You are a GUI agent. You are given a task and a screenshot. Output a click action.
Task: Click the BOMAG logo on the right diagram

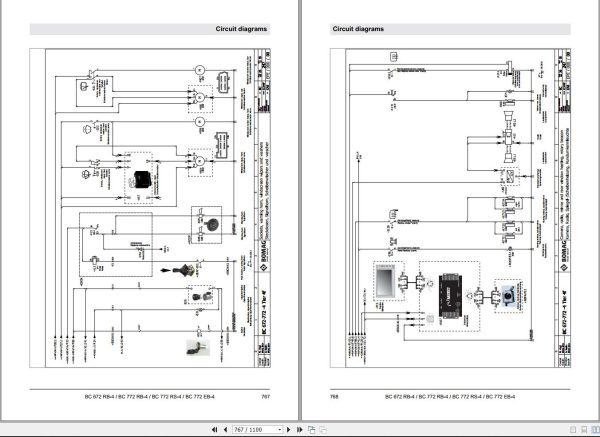click(x=564, y=256)
